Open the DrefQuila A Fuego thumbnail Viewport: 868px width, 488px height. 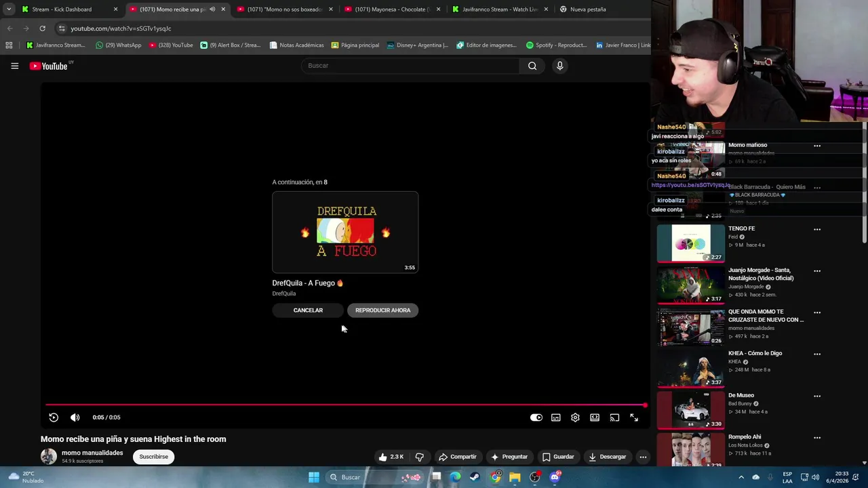pyautogui.click(x=345, y=232)
